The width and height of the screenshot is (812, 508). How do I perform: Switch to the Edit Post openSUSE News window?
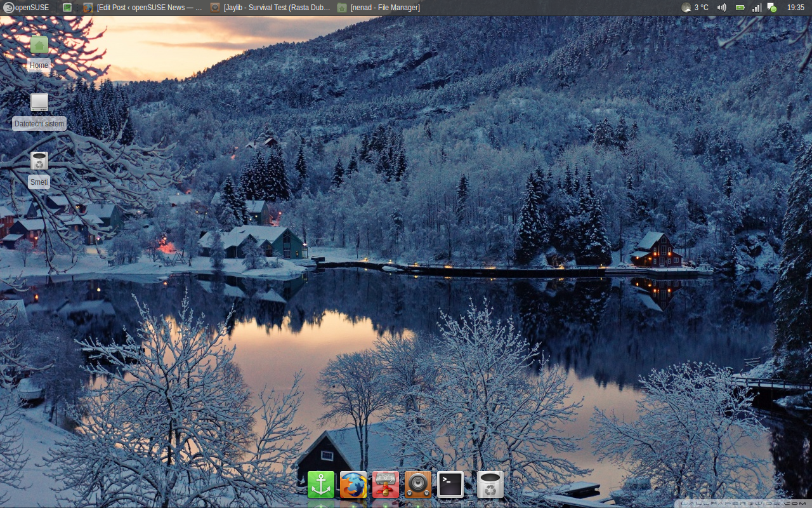coord(143,8)
